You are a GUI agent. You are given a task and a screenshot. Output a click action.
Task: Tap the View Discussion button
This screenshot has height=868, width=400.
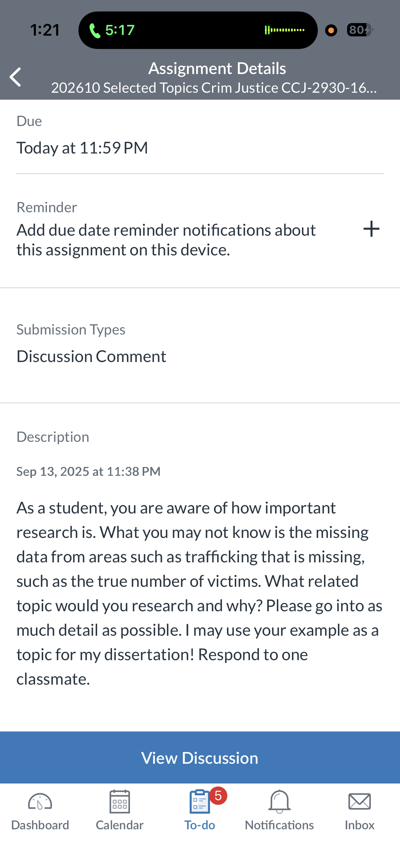tap(200, 758)
